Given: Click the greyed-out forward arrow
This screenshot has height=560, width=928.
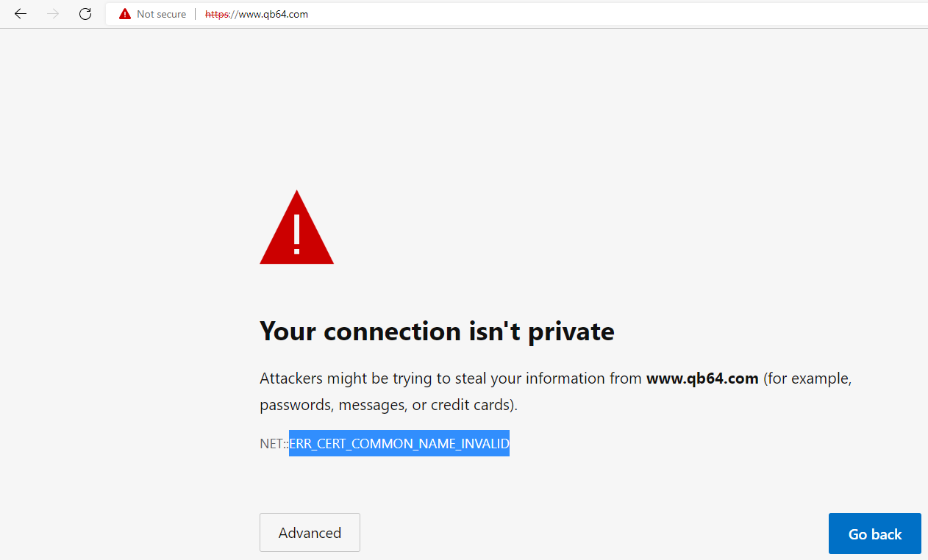Looking at the screenshot, I should click(x=53, y=14).
